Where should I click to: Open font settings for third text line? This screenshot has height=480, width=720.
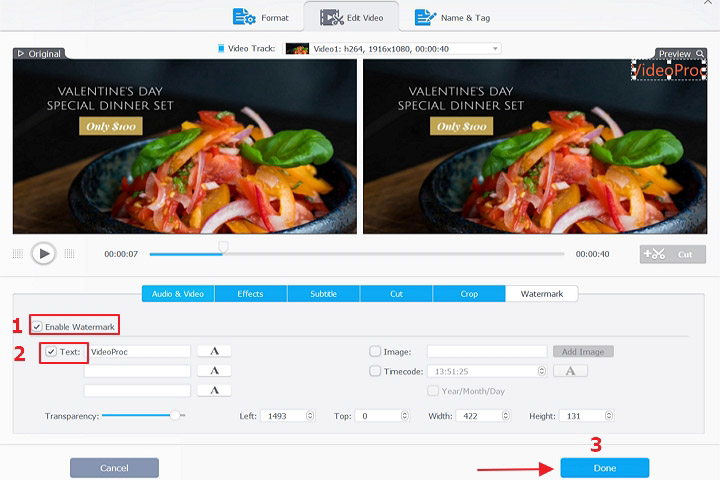coord(214,390)
